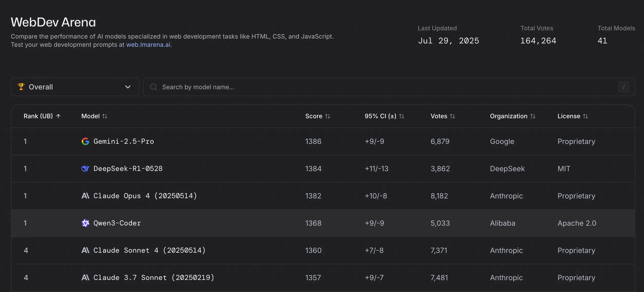Click the Qwen3-Coder model name
Screen dimensions: 644x292
pos(117,223)
